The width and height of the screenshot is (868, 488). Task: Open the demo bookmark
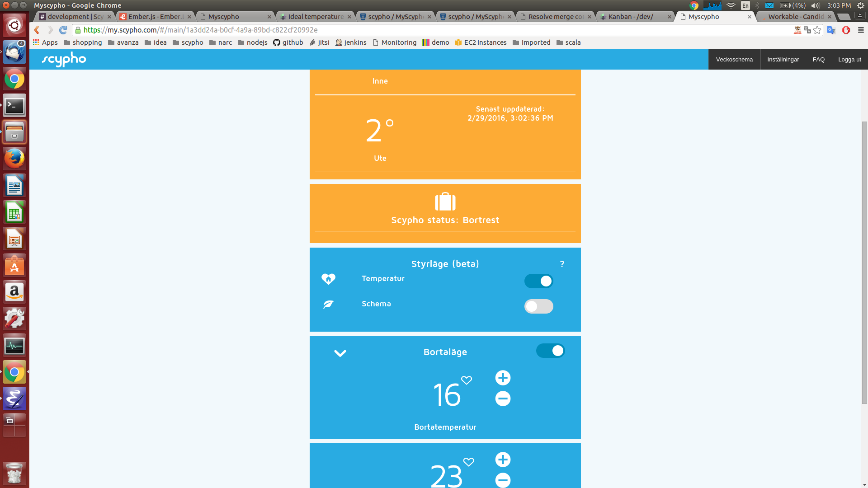436,42
